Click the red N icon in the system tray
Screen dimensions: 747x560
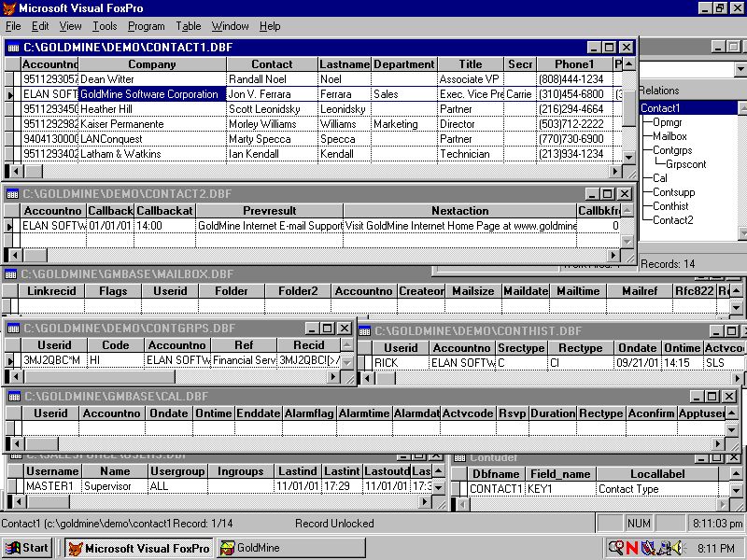(x=632, y=548)
